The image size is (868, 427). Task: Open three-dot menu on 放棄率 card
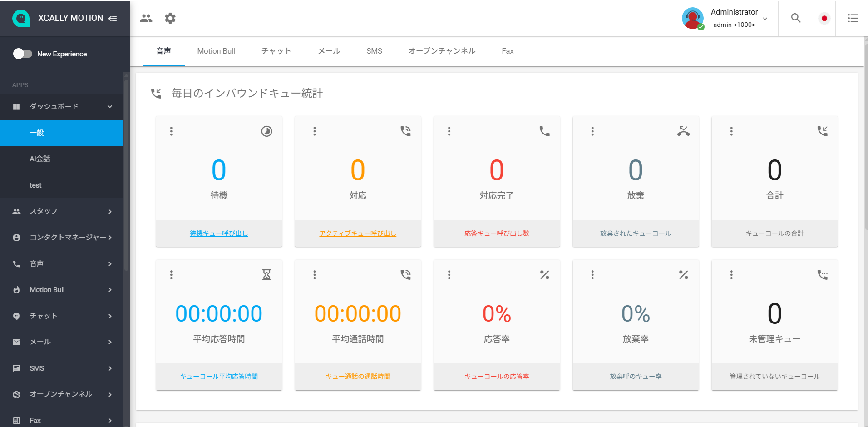[592, 275]
